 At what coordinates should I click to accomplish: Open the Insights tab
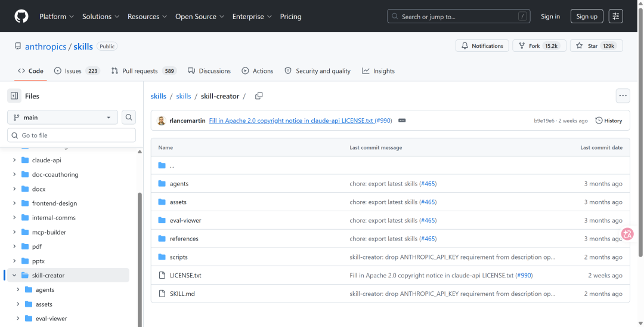coord(378,71)
